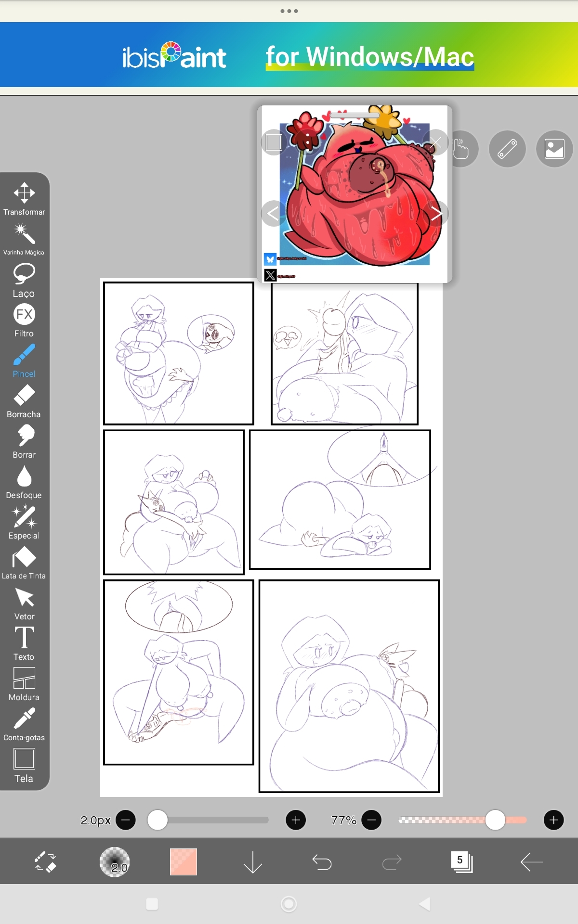The image size is (578, 924).
Task: Toggle the ruler tool button
Action: coord(507,149)
